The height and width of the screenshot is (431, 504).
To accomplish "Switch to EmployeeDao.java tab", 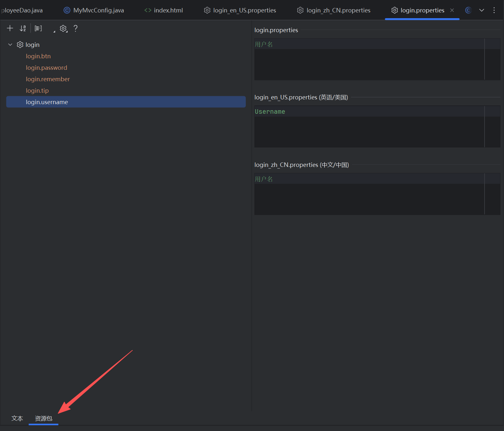I will tap(21, 10).
